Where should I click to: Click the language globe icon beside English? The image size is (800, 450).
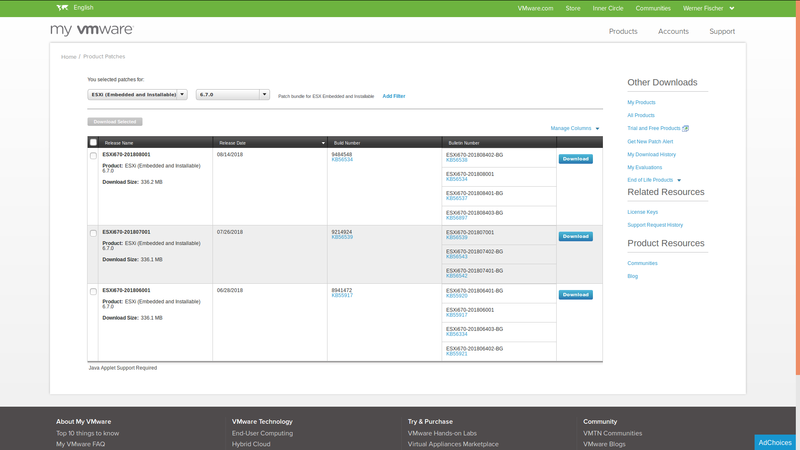pos(62,8)
